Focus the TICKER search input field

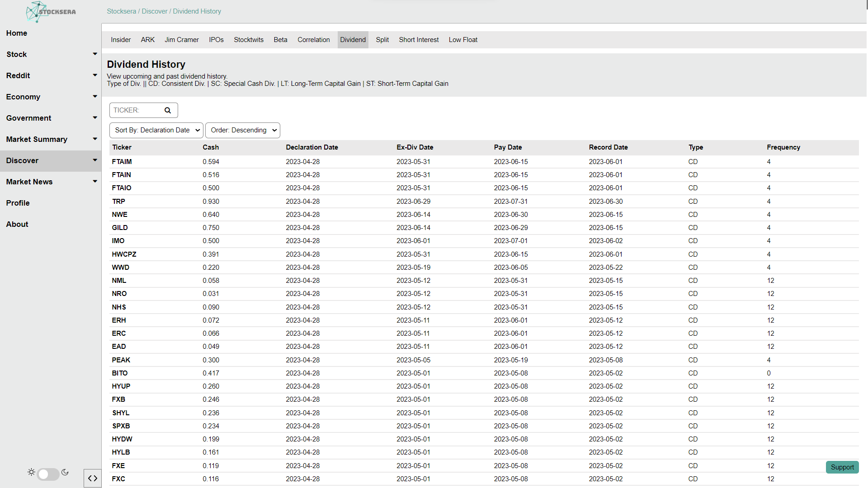[136, 110]
